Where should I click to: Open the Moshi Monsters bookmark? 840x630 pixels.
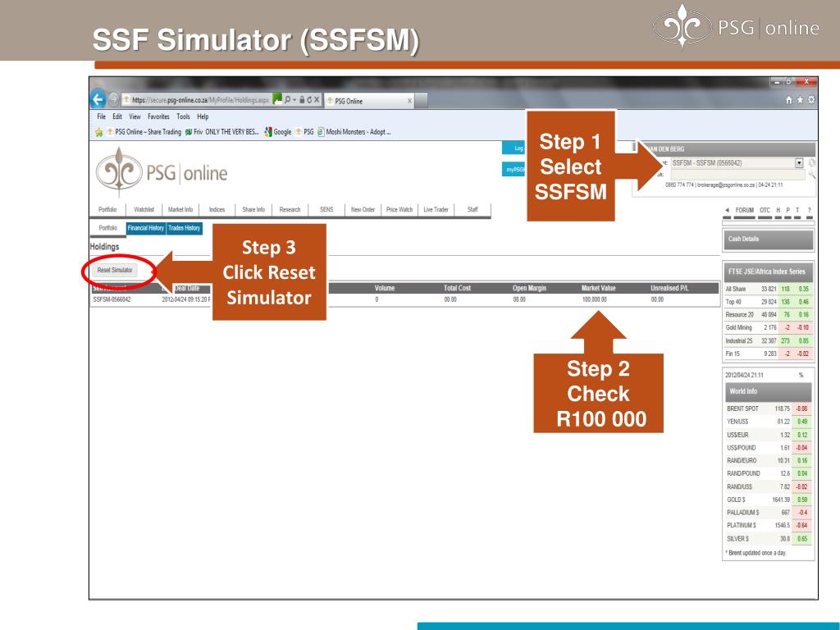pos(354,132)
